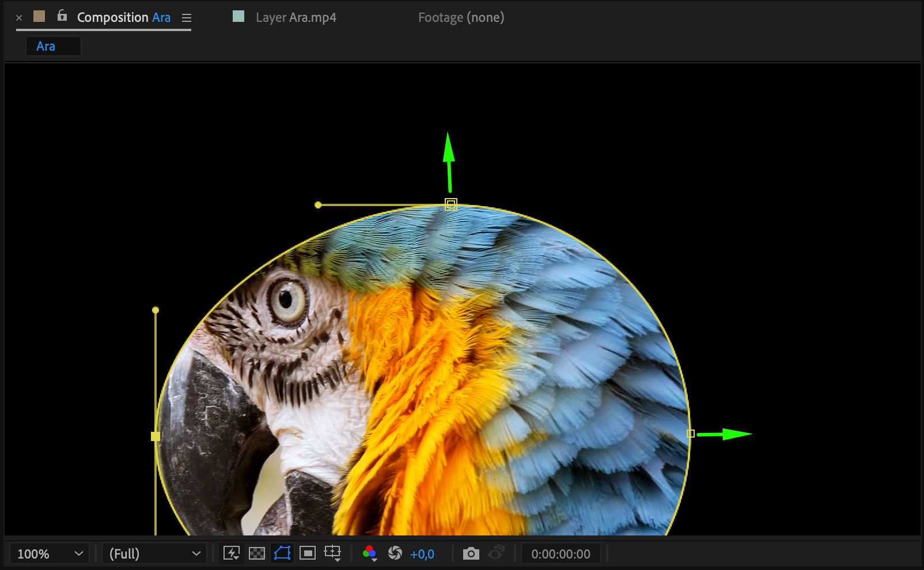Open the (Full) resolution dropdown
Image resolution: width=924 pixels, height=570 pixels.
(154, 554)
